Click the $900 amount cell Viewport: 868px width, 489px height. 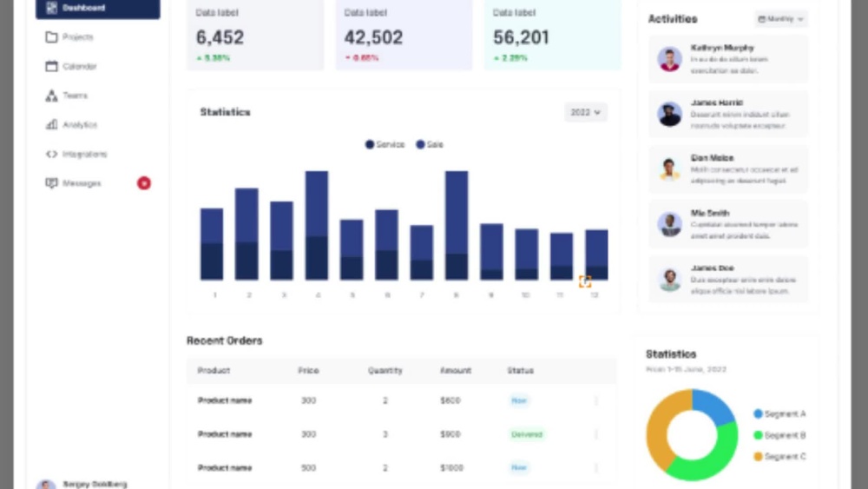(x=450, y=434)
